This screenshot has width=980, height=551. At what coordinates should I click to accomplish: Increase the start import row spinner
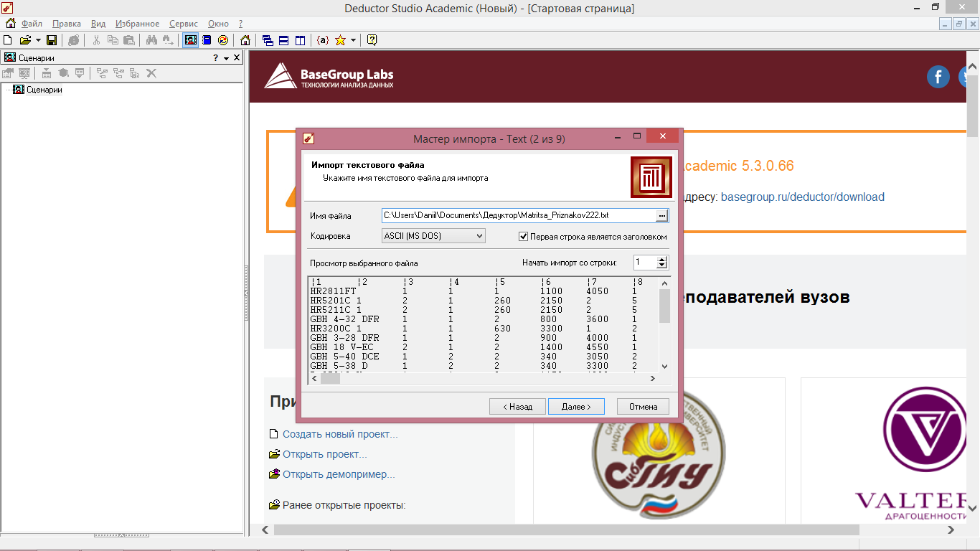(x=662, y=260)
